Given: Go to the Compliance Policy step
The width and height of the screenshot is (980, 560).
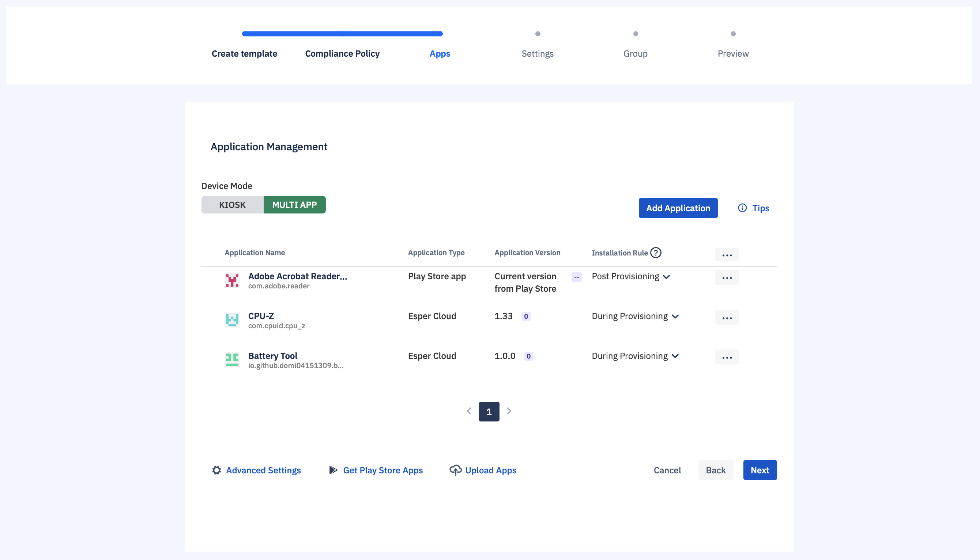Looking at the screenshot, I should point(342,53).
